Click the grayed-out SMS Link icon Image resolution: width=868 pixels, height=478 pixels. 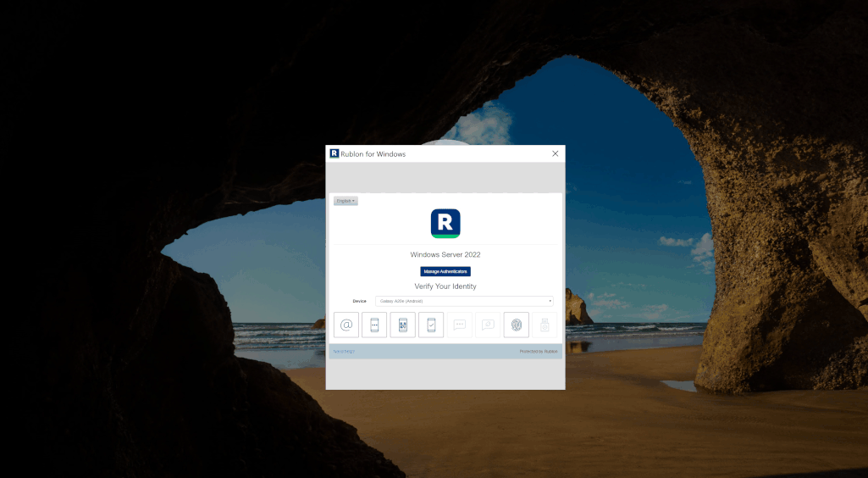point(488,325)
